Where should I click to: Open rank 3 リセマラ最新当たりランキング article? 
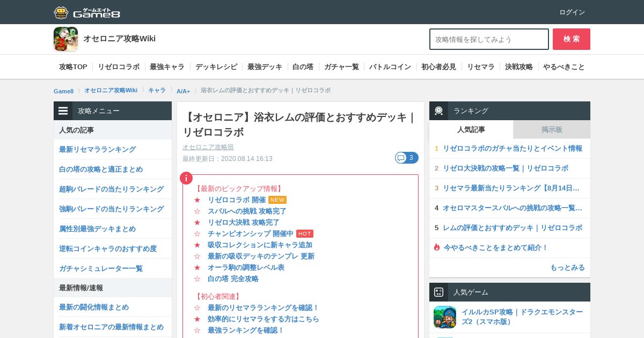click(511, 188)
